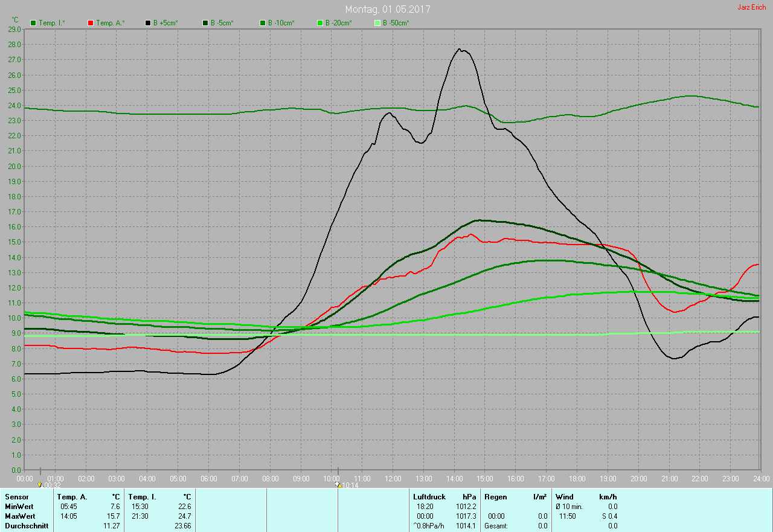Click the sunrise marker icon at 00:32

(40, 484)
